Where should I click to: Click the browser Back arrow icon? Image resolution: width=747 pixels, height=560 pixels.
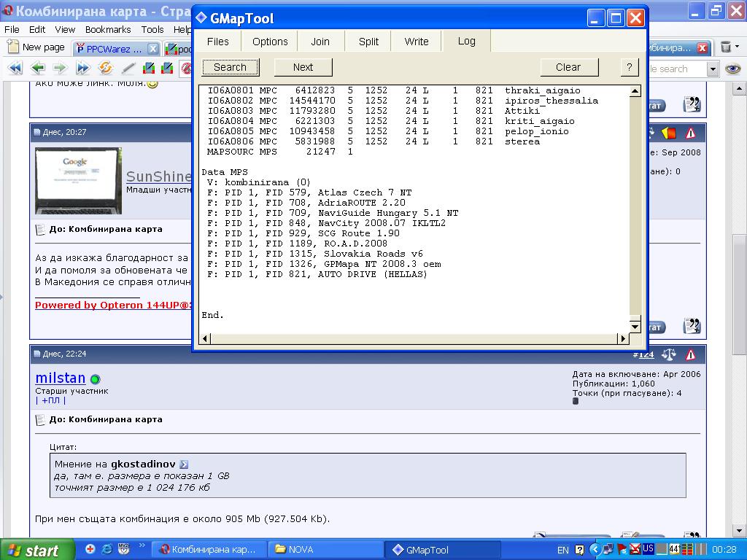pyautogui.click(x=37, y=69)
